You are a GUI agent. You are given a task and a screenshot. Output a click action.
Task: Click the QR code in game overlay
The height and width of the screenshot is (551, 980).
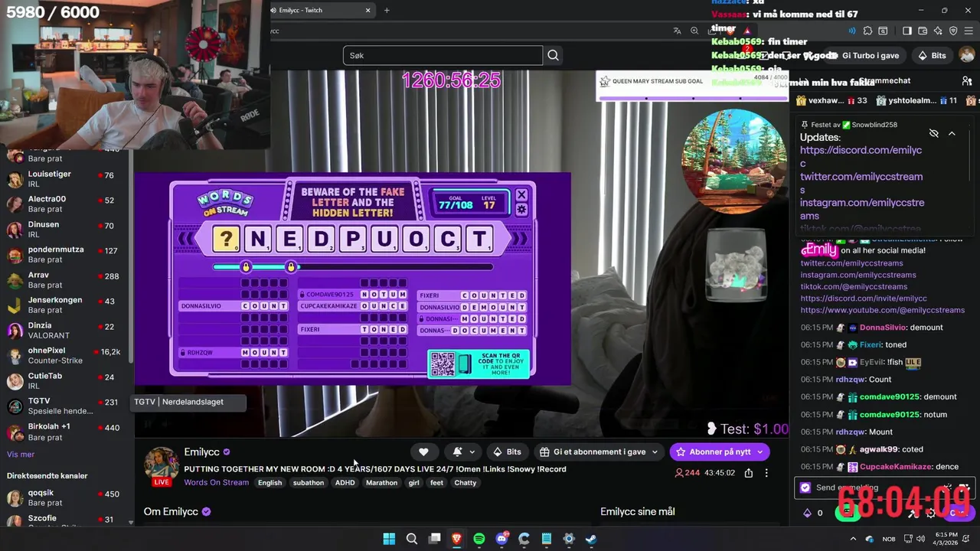(443, 364)
